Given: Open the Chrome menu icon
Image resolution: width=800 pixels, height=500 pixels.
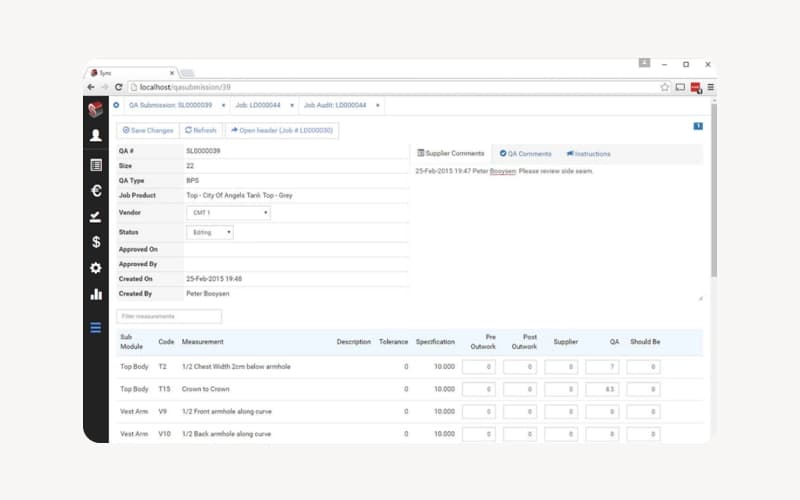Looking at the screenshot, I should pyautogui.click(x=710, y=87).
